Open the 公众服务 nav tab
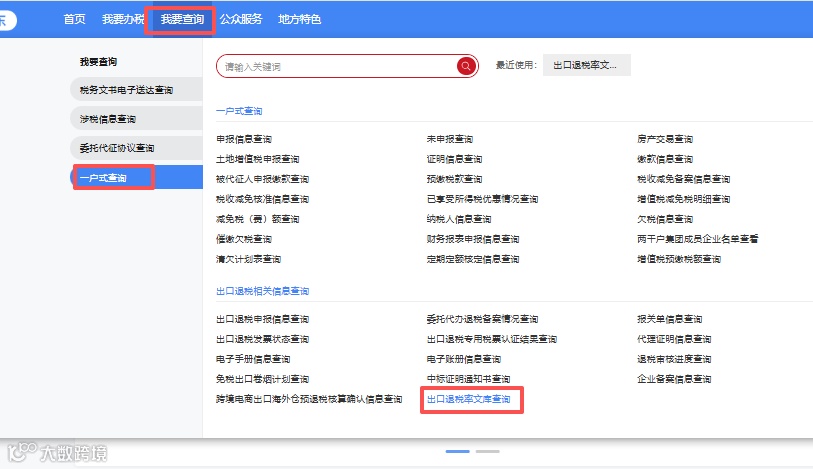This screenshot has width=813, height=469. point(241,19)
